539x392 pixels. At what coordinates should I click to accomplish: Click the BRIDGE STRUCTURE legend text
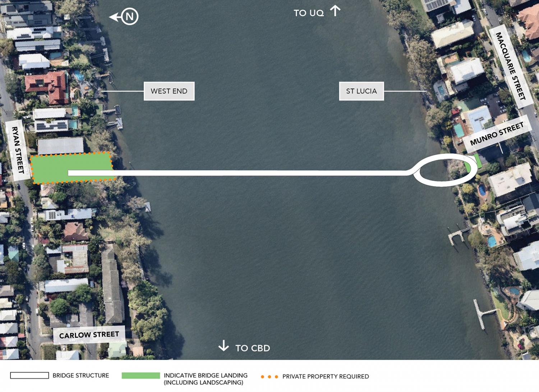click(x=81, y=375)
